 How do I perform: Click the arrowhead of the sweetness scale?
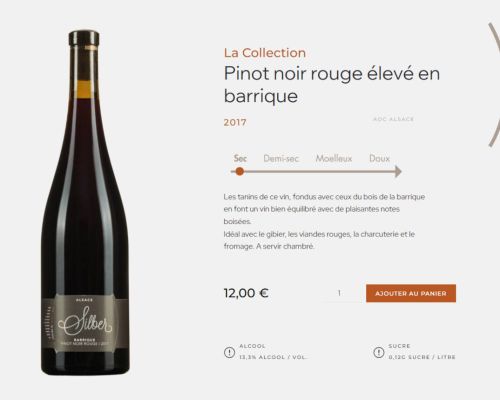click(398, 172)
